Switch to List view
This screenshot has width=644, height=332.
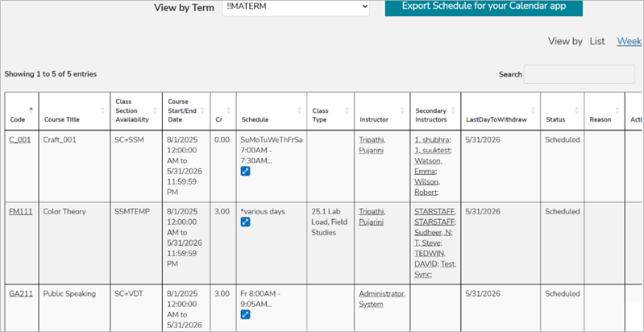[597, 41]
